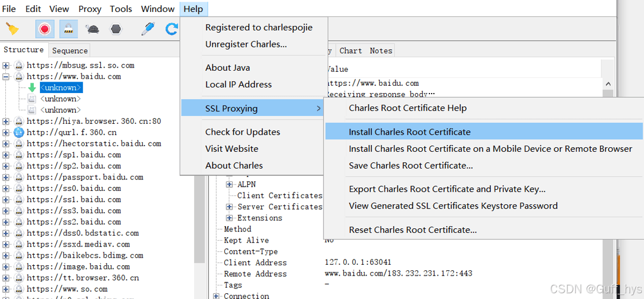Toggle the red record button
The height and width of the screenshot is (299, 644).
click(45, 29)
